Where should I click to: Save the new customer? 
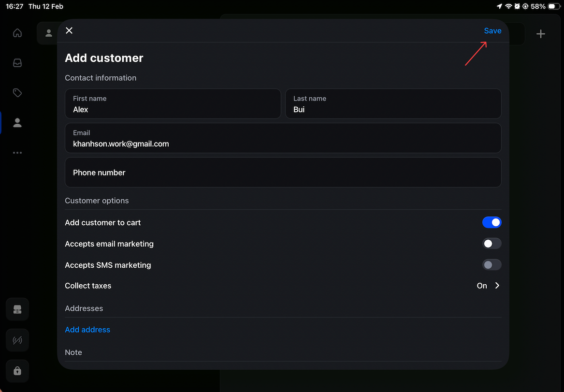tap(492, 30)
